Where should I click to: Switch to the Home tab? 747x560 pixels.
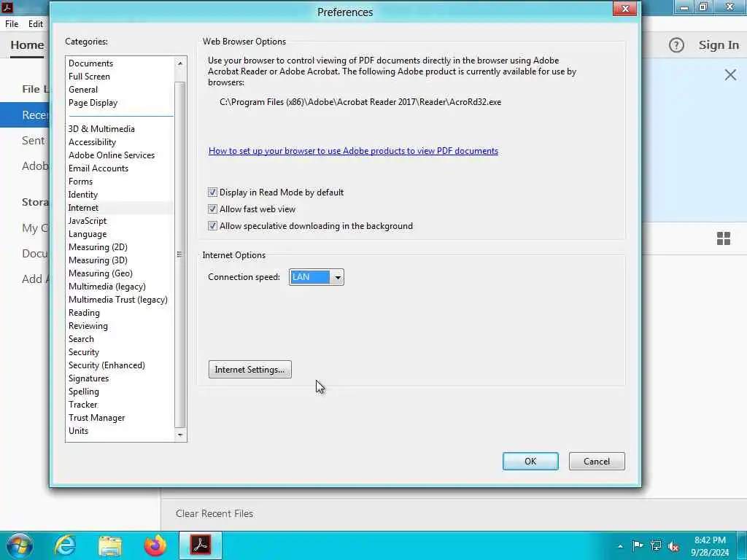27,45
